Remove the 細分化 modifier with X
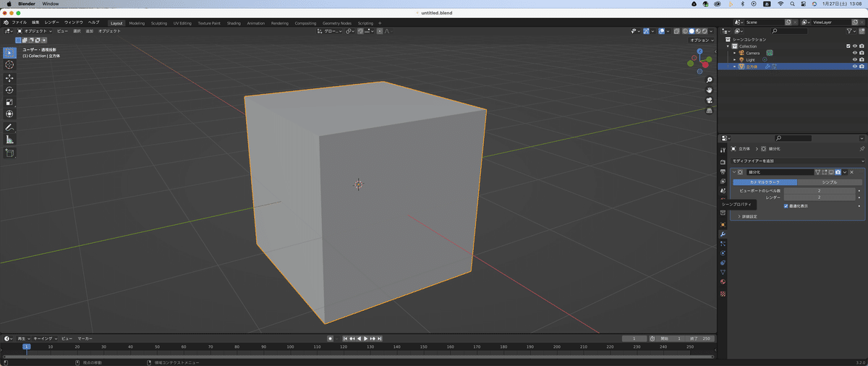Viewport: 868px width, 366px height. pos(852,172)
